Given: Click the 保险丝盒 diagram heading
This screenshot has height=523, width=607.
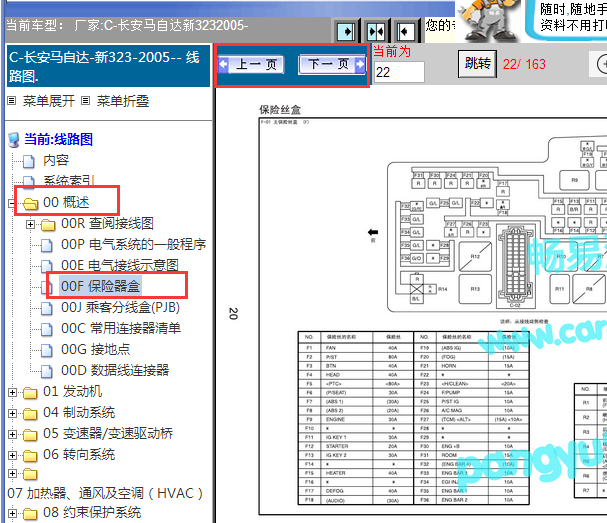Looking at the screenshot, I should pos(280,110).
